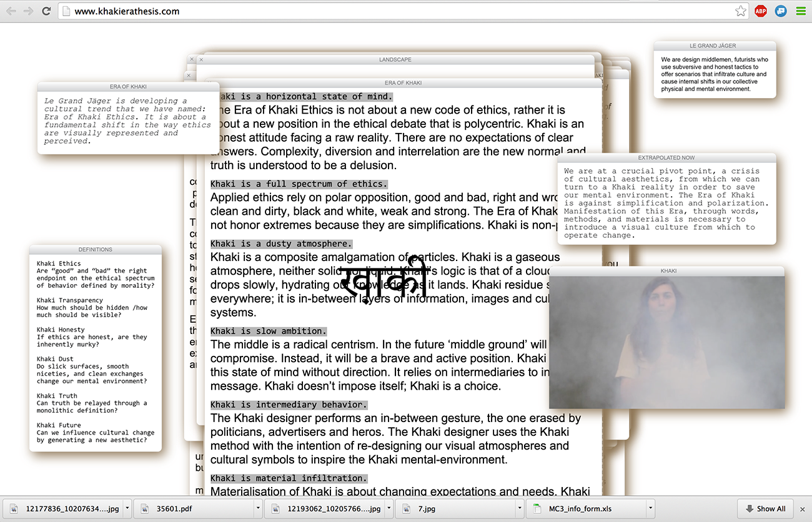Click 'Khaki Ethics' in Definitions
The image size is (812, 522).
[x=59, y=264]
